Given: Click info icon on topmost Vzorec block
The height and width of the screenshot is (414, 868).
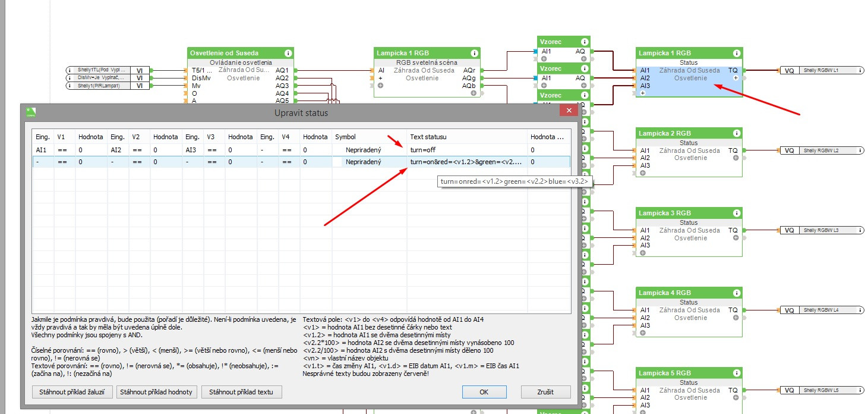Looking at the screenshot, I should tap(585, 42).
